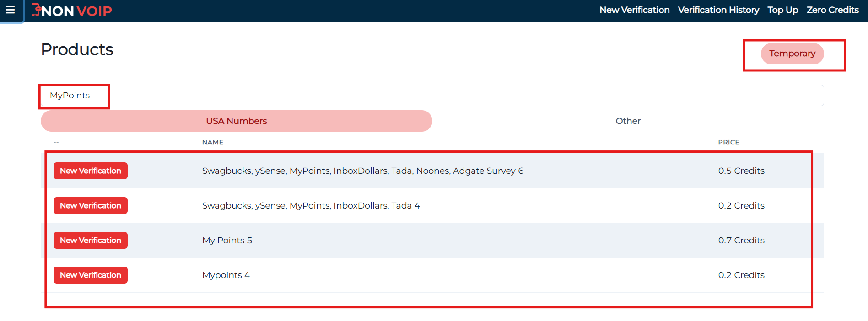Open the hamburger menu icon
The height and width of the screenshot is (321, 868).
pyautogui.click(x=10, y=10)
